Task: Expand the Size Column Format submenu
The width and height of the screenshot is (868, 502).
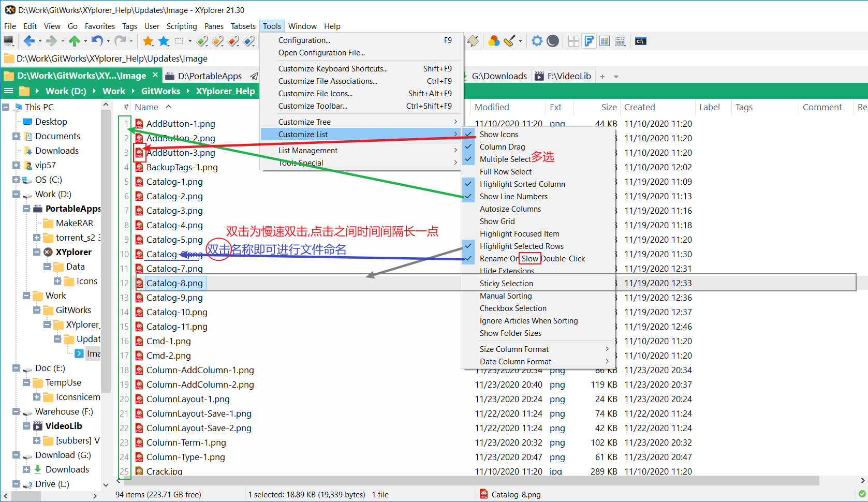Action: [x=514, y=349]
